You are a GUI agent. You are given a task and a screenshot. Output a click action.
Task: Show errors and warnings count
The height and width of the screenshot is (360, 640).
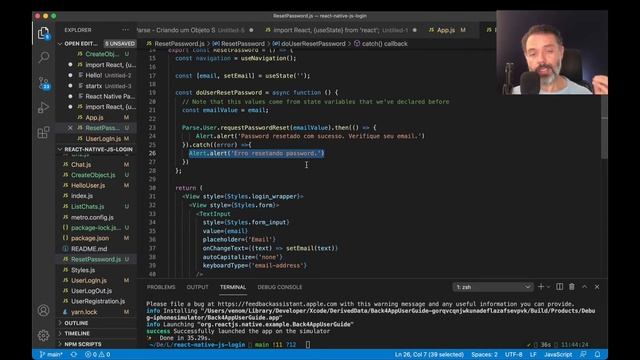(97, 354)
